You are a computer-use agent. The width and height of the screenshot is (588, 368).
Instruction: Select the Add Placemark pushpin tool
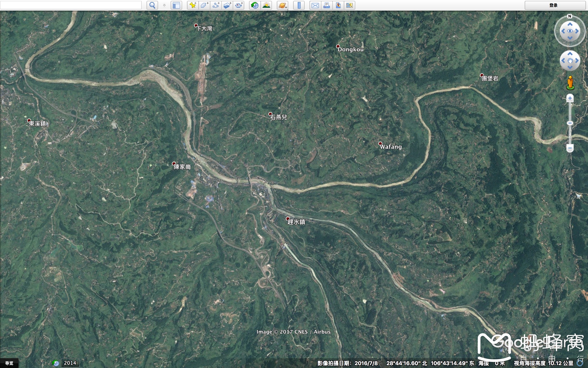(x=193, y=5)
